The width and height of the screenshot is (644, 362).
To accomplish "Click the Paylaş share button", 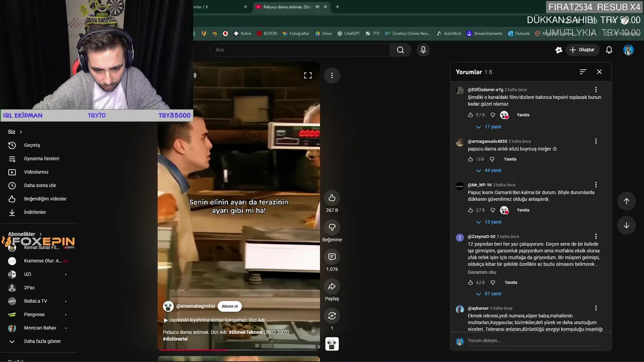I will pos(332,287).
